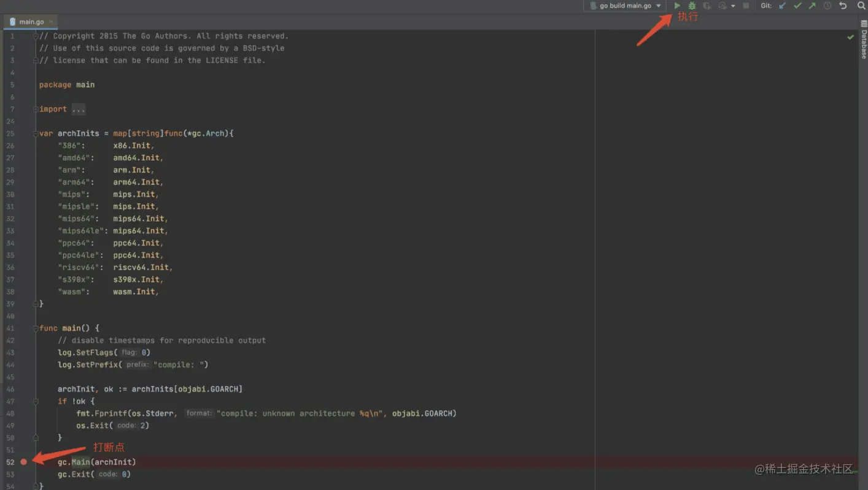Image resolution: width=868 pixels, height=490 pixels.
Task: Collapse the archInits map declaration
Action: click(x=36, y=133)
